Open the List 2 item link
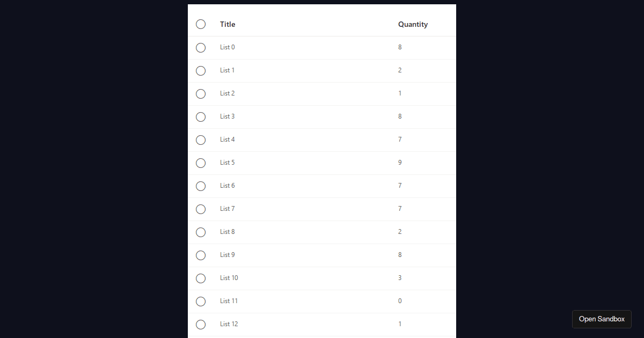This screenshot has width=644, height=338. point(227,93)
